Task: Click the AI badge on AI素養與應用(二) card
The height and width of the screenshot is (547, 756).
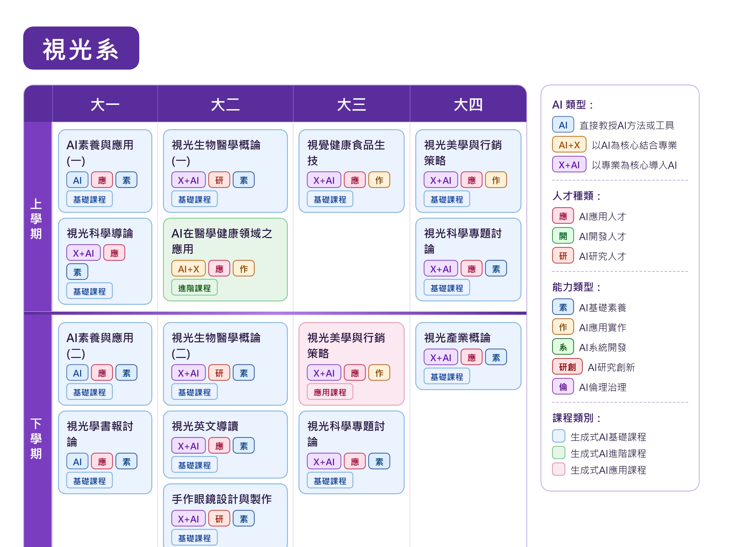Action: (77, 373)
